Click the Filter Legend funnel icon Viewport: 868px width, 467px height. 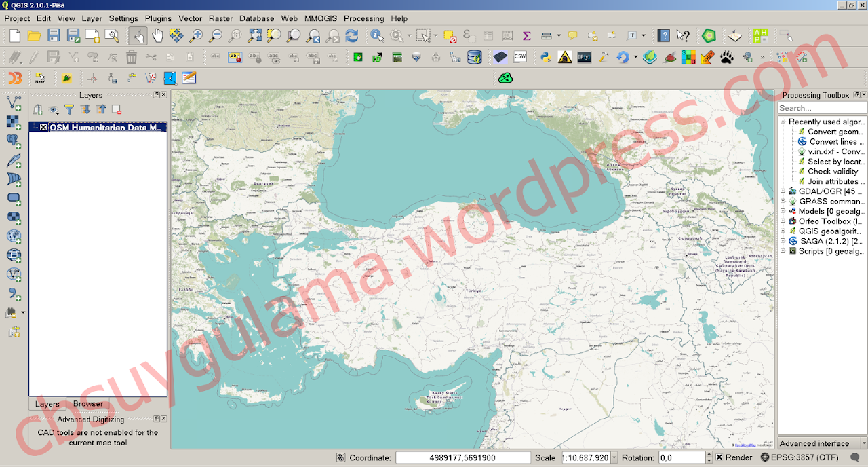click(x=69, y=109)
